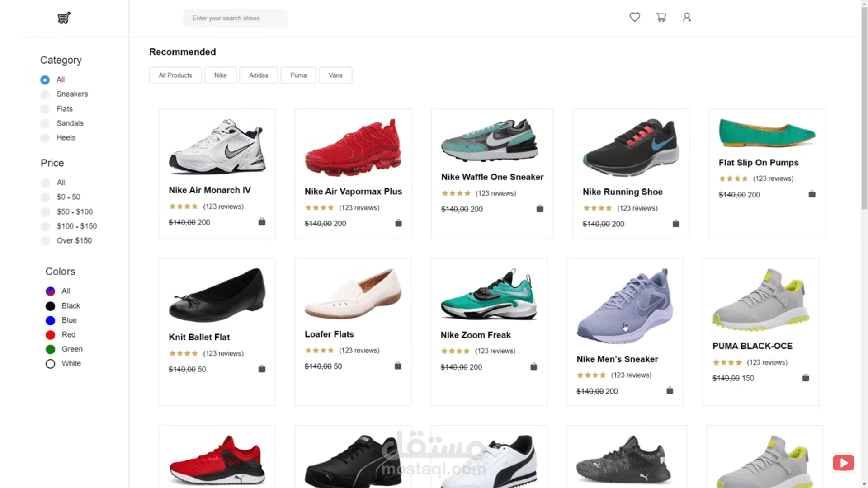The width and height of the screenshot is (868, 488).
Task: Filter products by Adidas brand
Action: 258,75
